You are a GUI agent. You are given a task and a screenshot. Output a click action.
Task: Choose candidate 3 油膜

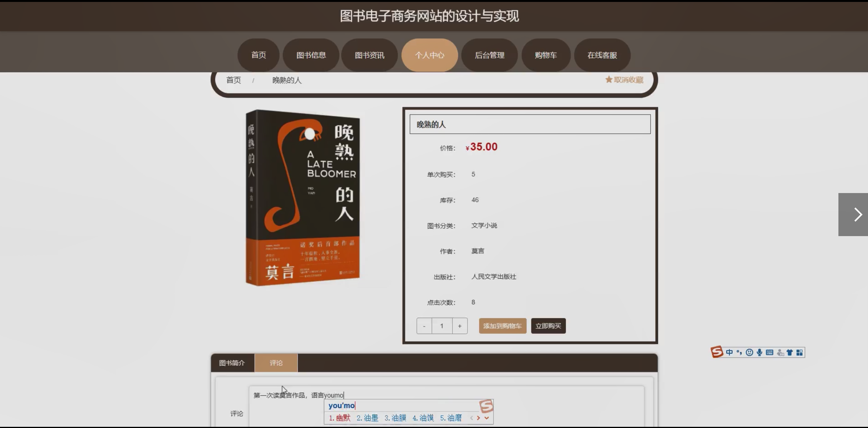(395, 418)
